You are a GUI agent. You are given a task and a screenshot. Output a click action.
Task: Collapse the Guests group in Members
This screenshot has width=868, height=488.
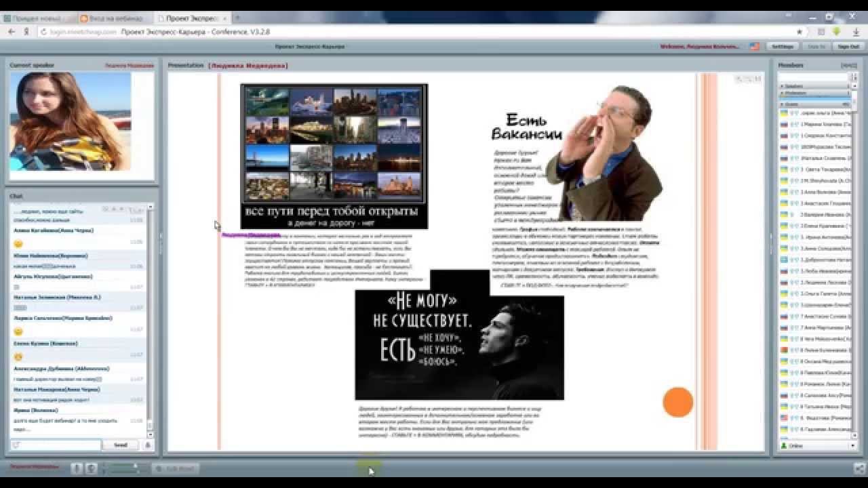(x=815, y=104)
